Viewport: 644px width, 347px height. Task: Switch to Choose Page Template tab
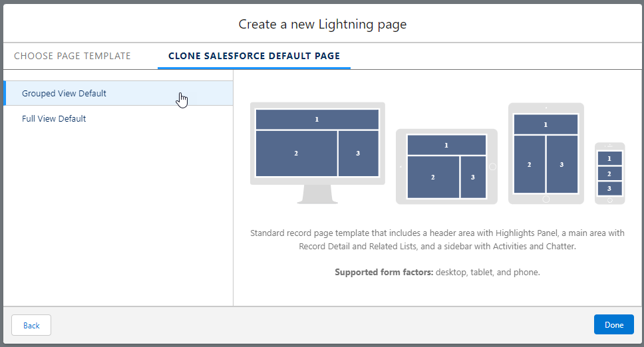click(x=73, y=56)
